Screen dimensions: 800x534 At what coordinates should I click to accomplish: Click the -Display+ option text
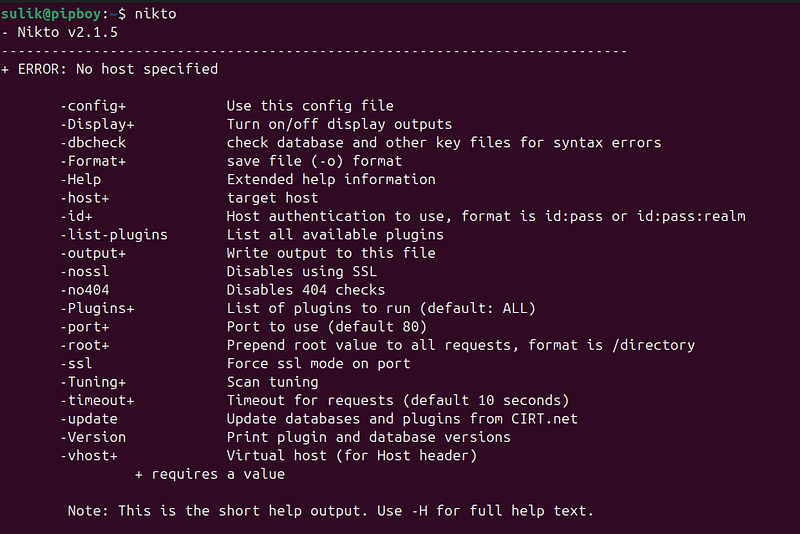97,124
